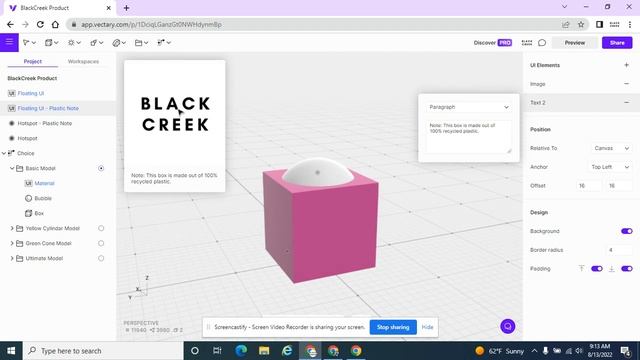Image resolution: width=640 pixels, height=360 pixels.
Task: Open a new browser tab
Action: point(126,8)
